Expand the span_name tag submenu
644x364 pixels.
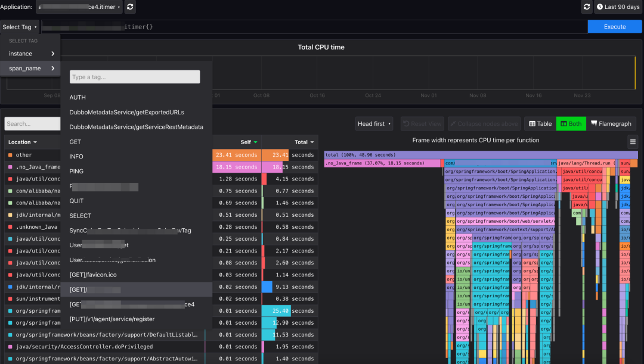point(30,69)
